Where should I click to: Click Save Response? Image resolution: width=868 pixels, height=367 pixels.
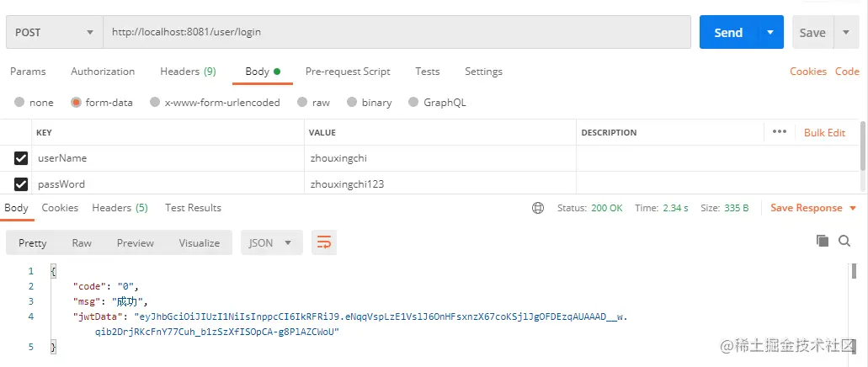[806, 208]
